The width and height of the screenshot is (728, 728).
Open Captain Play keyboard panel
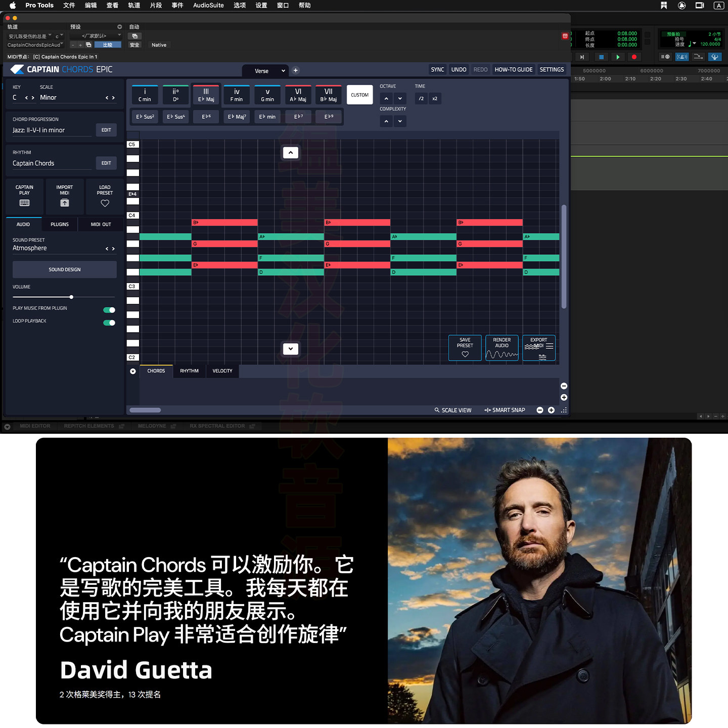pos(24,196)
